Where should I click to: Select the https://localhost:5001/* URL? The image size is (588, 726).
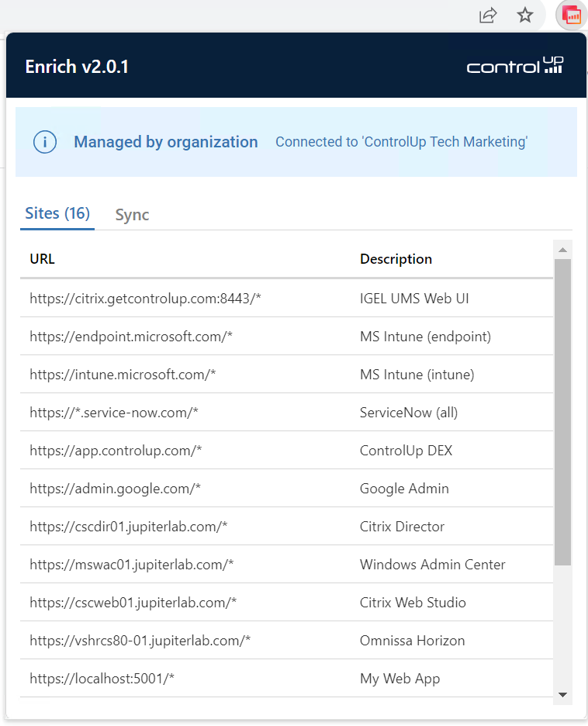[102, 679]
